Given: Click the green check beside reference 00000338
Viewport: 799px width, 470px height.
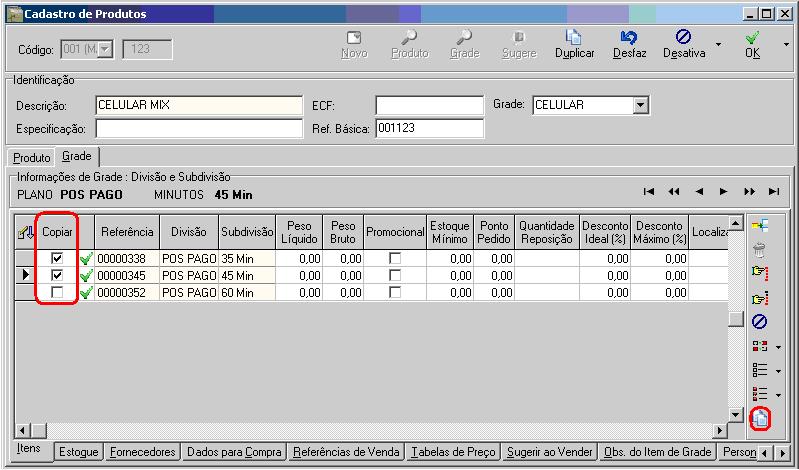Looking at the screenshot, I should [x=86, y=259].
